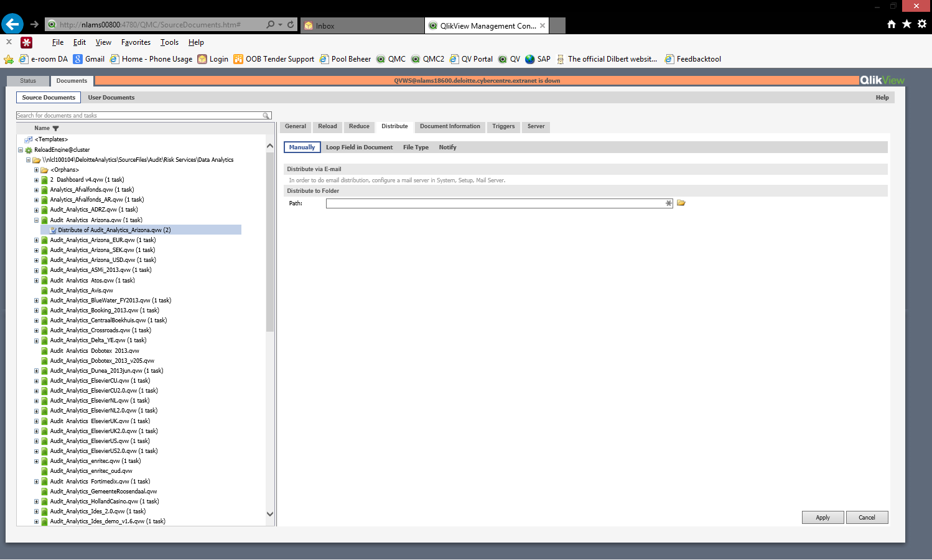This screenshot has height=560, width=932.
Task: Select Loop Field in Document sub-tab
Action: pyautogui.click(x=359, y=147)
